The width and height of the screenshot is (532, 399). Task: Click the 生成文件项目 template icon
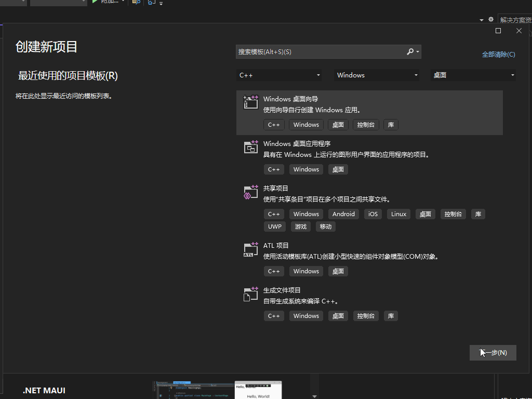(x=251, y=294)
